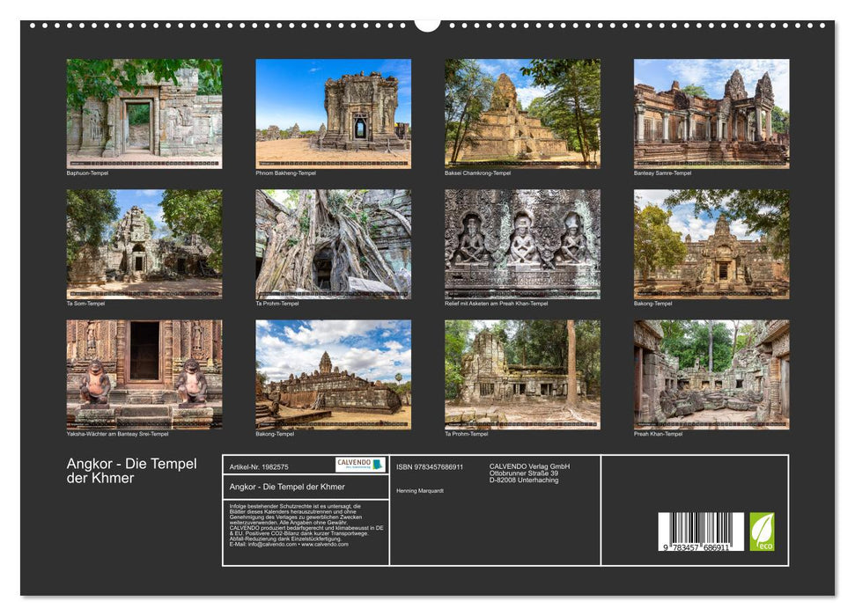Open the www.calvendo.com website link
Image resolution: width=855 pixels, height=616 pixels.
pyautogui.click(x=324, y=544)
